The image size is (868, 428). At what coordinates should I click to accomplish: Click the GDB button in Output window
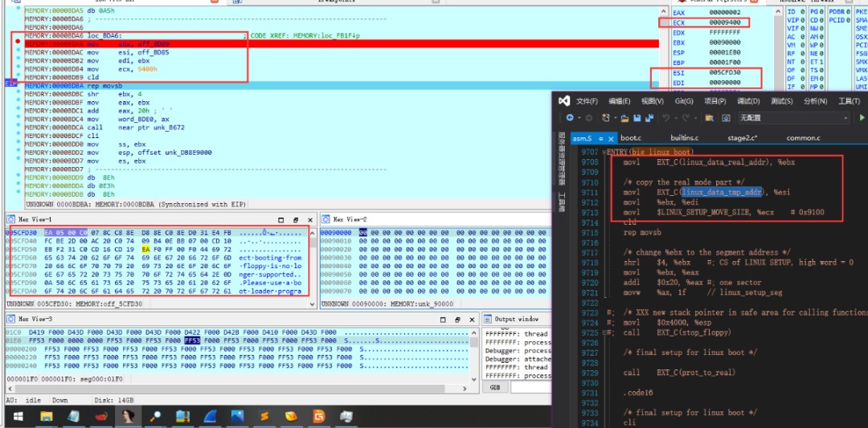click(495, 388)
